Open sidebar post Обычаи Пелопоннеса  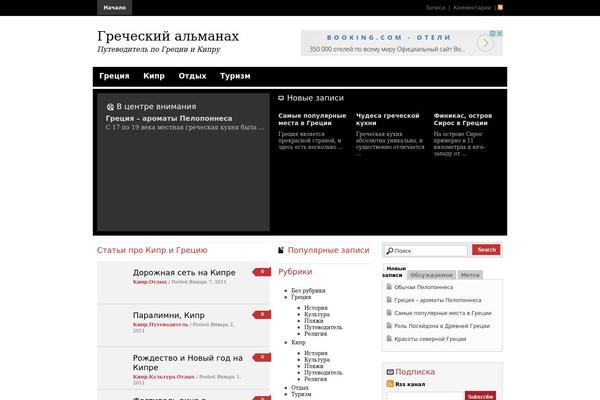coord(424,287)
